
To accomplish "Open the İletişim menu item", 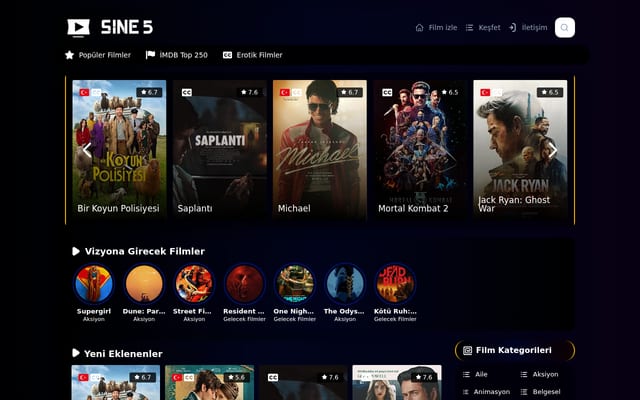I will (x=534, y=27).
